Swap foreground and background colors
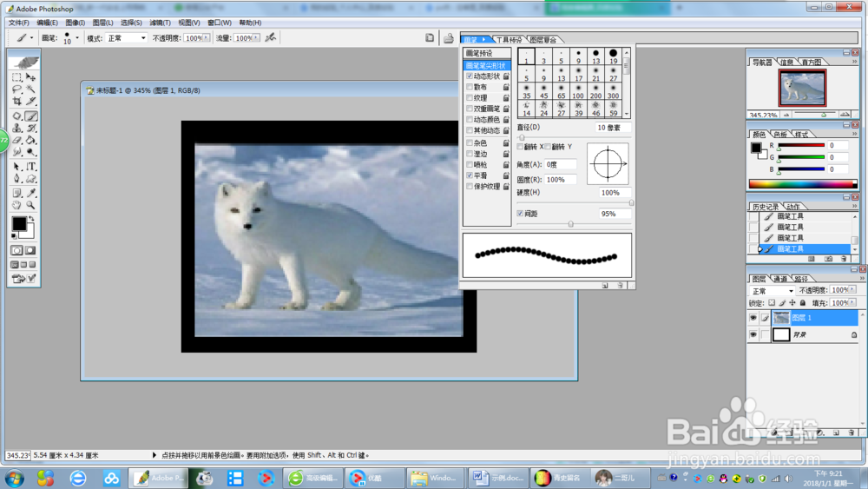The width and height of the screenshot is (868, 489). coord(31,218)
